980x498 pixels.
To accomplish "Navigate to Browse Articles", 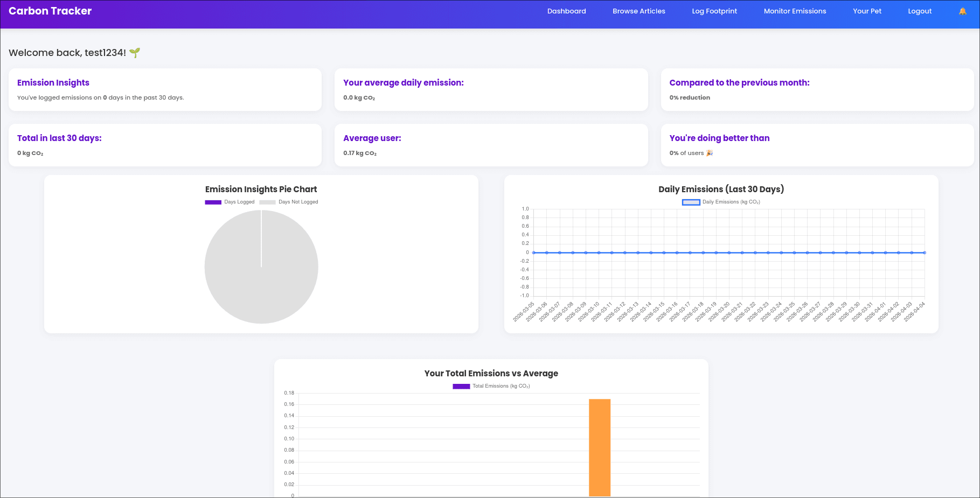I will pos(638,11).
